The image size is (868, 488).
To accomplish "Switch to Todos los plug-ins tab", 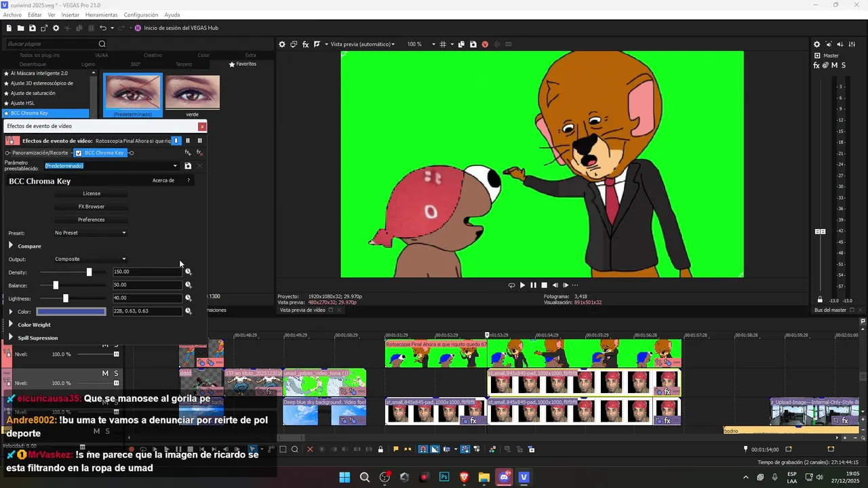I will pos(39,55).
